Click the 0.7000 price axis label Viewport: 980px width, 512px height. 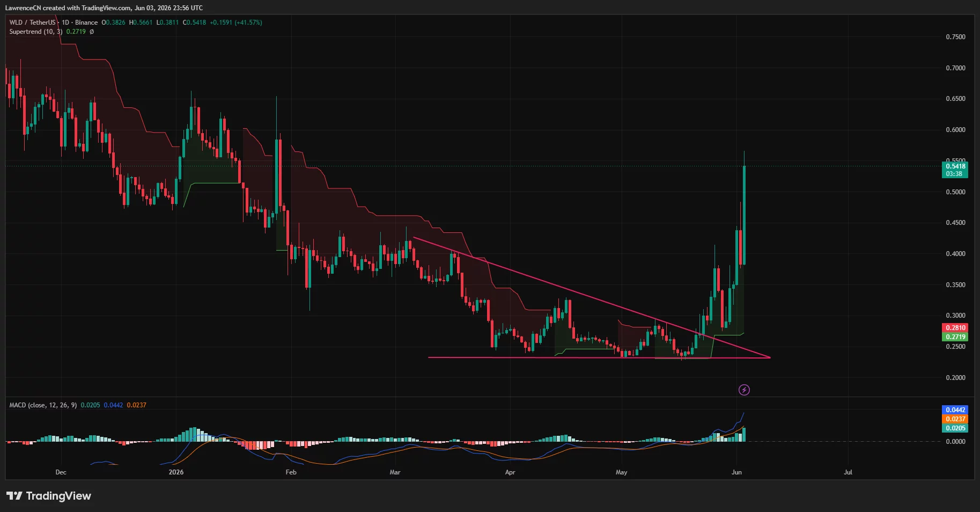tap(955, 68)
